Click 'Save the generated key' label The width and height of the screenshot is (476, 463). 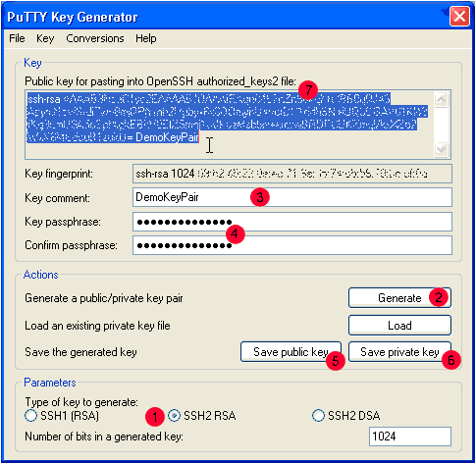80,352
